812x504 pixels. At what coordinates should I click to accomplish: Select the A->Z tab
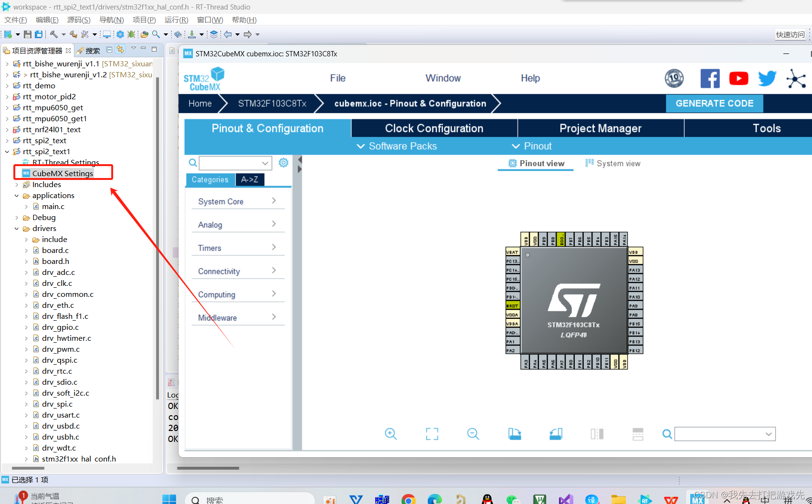point(250,179)
